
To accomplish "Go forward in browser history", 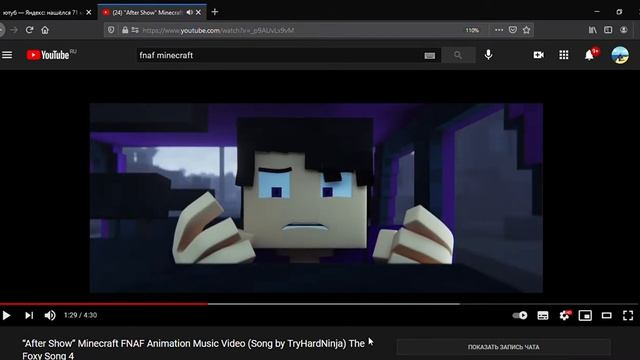I will coord(14,30).
